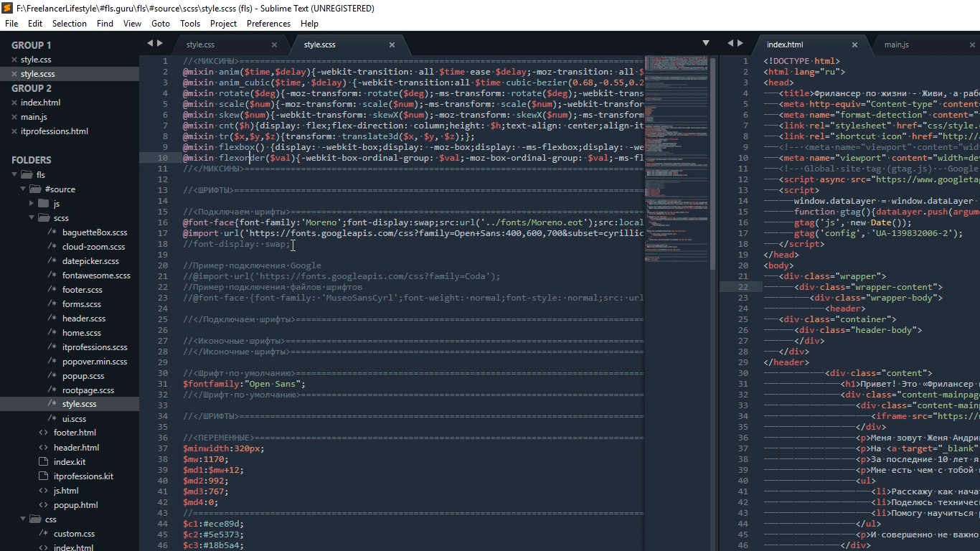Close style.css in the Group 1 sidebar list
The image size is (980, 551).
(x=14, y=60)
